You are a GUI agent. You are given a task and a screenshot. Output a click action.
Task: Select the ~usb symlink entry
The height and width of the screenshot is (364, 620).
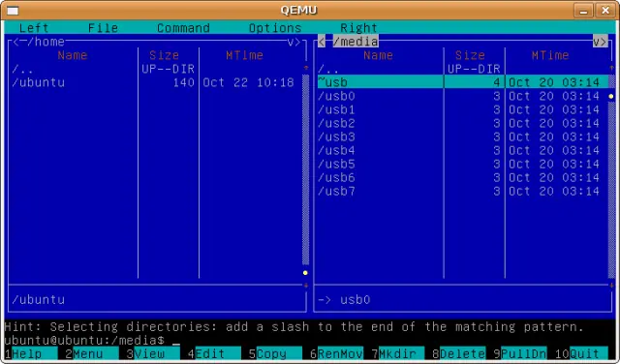click(x=462, y=82)
